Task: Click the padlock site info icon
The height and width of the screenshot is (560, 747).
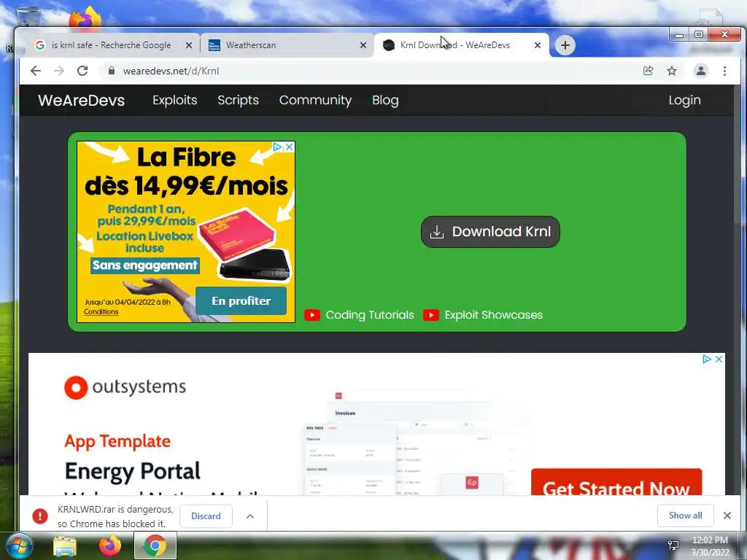Action: coord(112,71)
